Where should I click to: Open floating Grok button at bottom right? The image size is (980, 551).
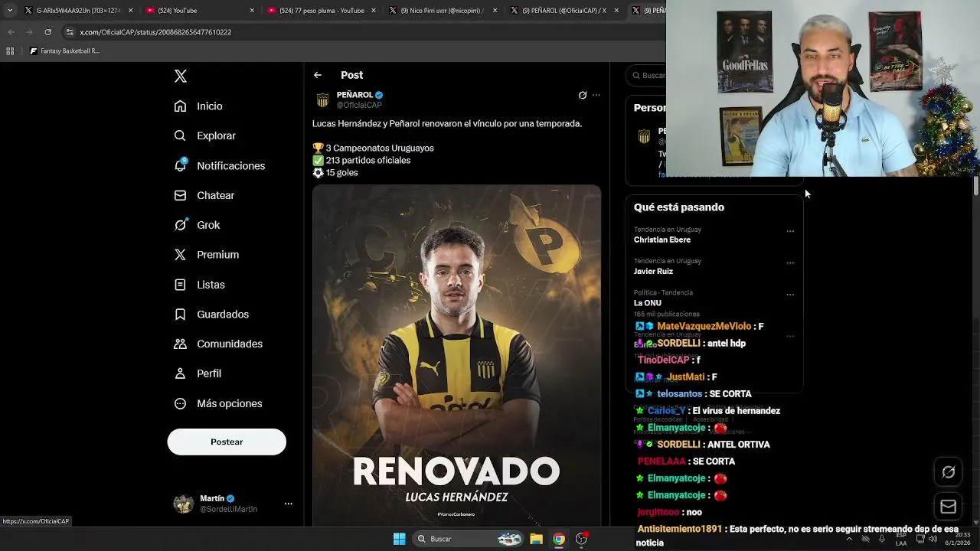point(949,472)
